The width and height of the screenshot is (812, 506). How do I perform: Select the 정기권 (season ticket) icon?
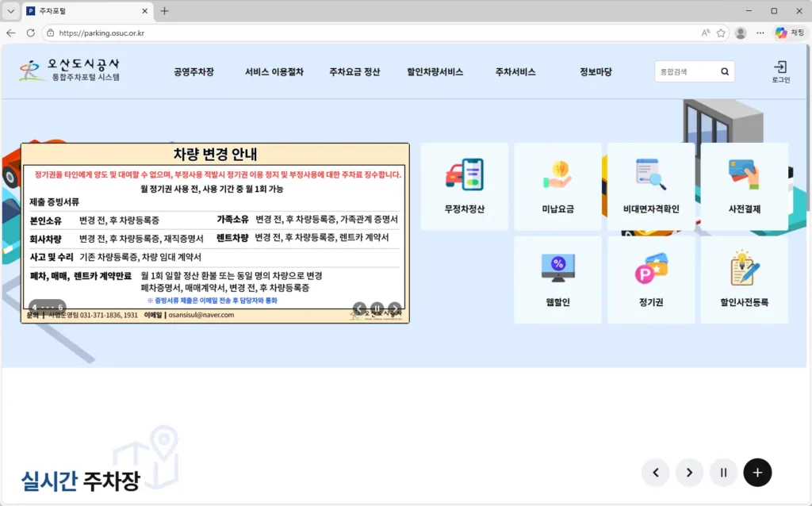click(x=650, y=279)
